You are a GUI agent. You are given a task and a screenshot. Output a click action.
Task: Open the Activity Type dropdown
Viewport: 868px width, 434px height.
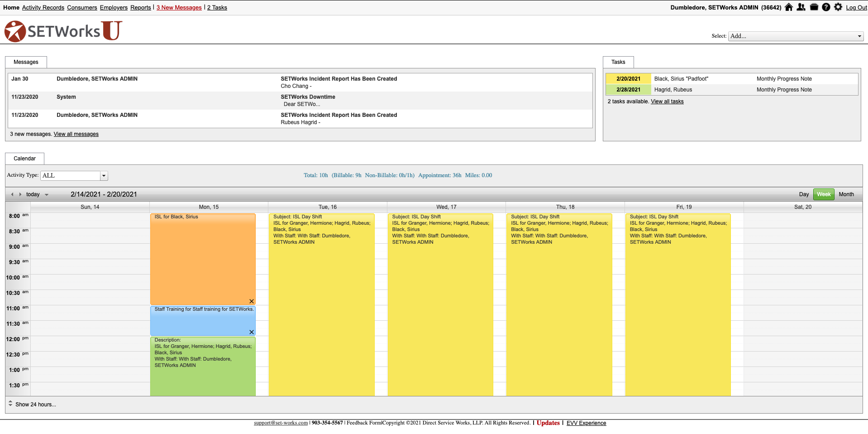click(74, 176)
